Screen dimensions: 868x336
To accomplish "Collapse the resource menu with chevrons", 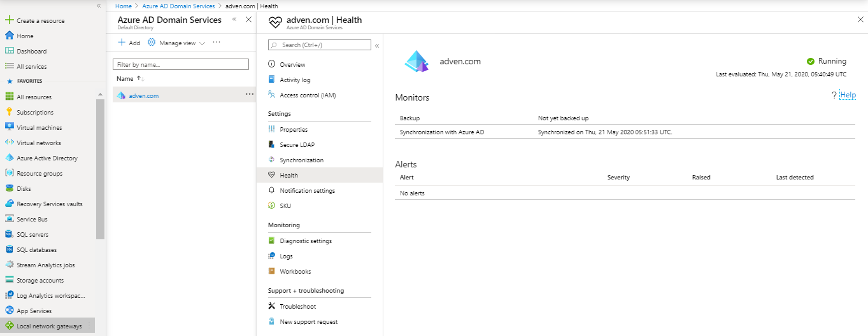I will point(377,46).
